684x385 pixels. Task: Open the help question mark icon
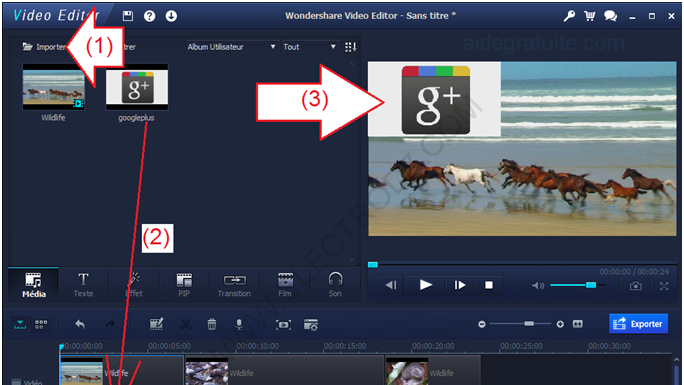(150, 16)
